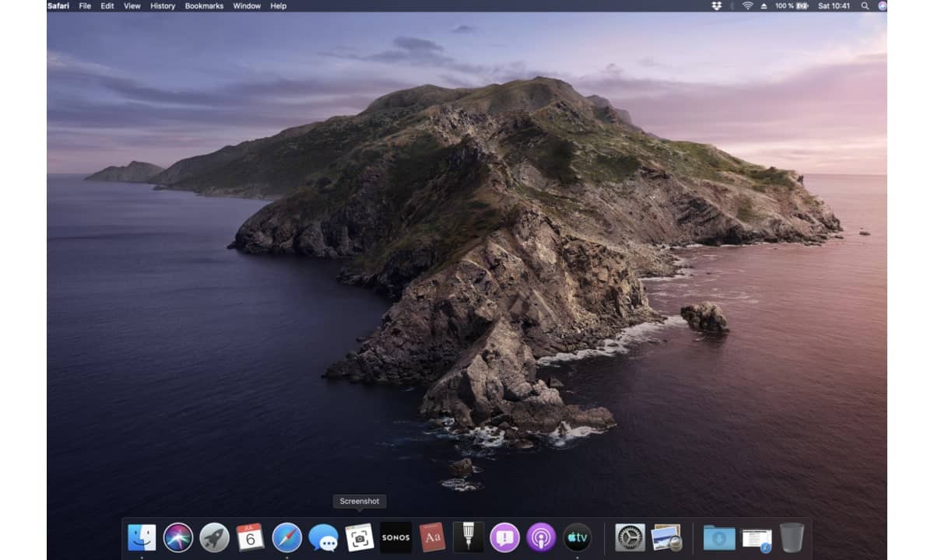Open Finder from the dock
Image resolution: width=934 pixels, height=560 pixels.
pos(142,537)
